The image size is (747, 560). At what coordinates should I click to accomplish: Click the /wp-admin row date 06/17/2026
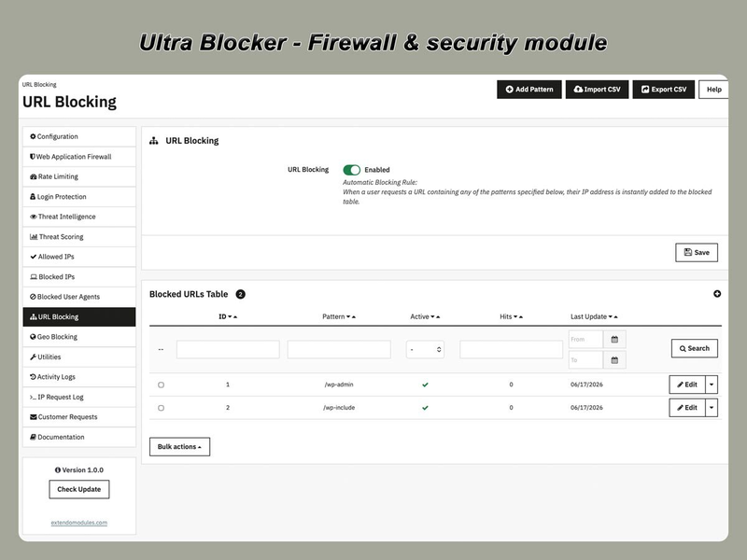586,385
